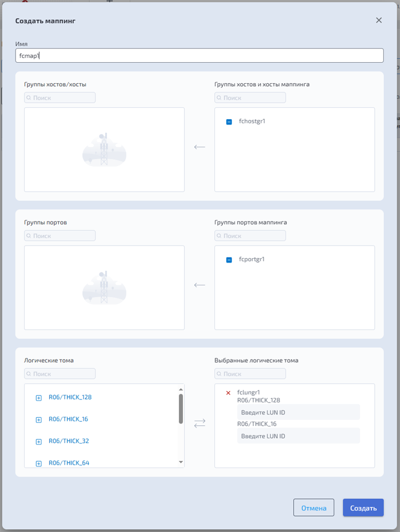400x532 pixels.
Task: Search in Логические тома list
Action: point(60,374)
